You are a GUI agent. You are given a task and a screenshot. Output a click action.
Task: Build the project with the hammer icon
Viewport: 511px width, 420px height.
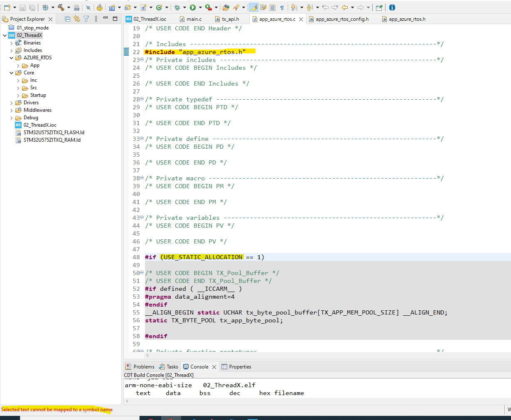[x=61, y=7]
